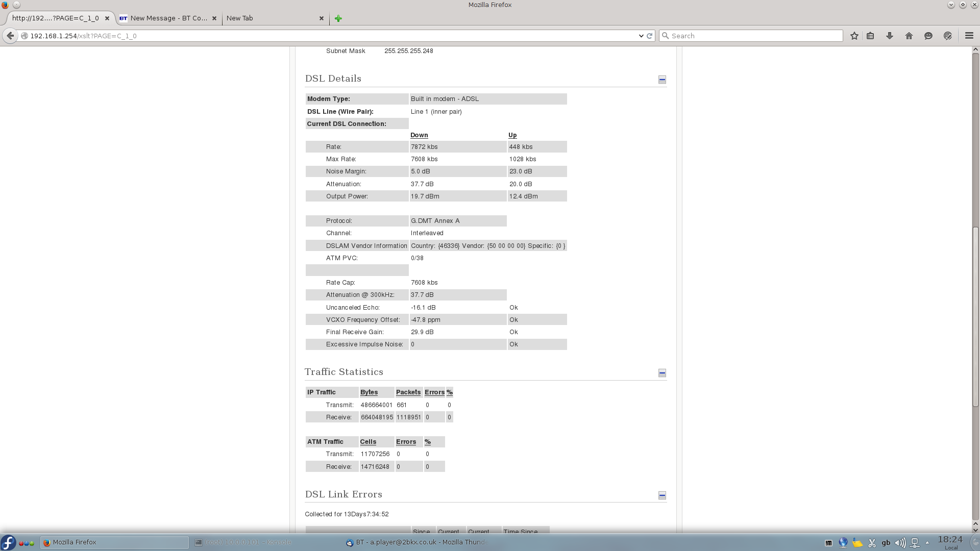
Task: Click the Klipper scissors tray icon
Action: [872, 543]
